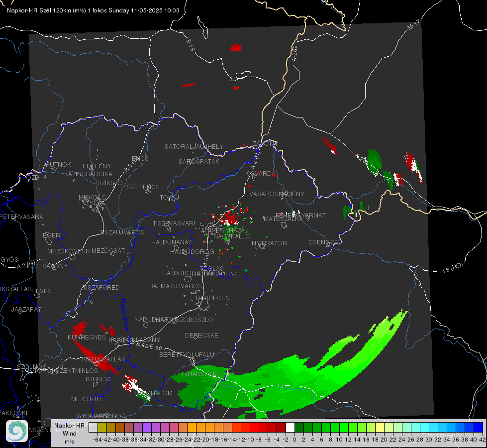Screen dimensions: 487x448
Task: Click the map title with date 11-05-2025
Action: click(93, 10)
